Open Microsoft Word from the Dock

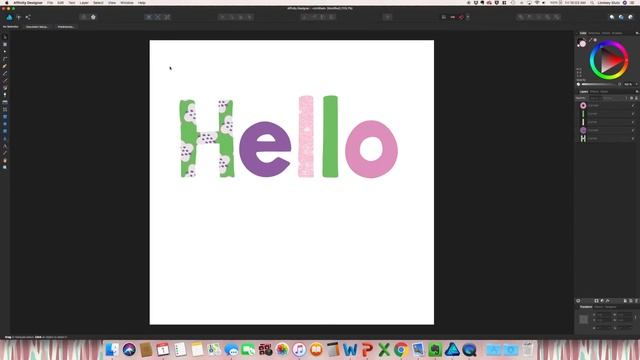pos(350,350)
